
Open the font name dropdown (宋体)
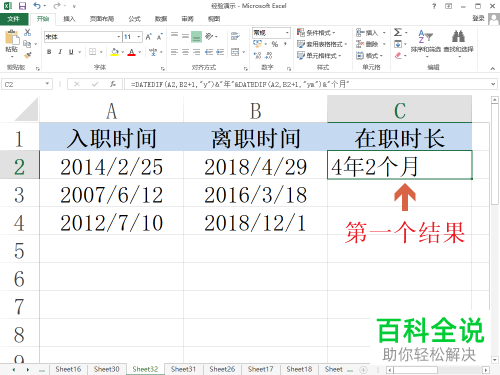[119, 37]
